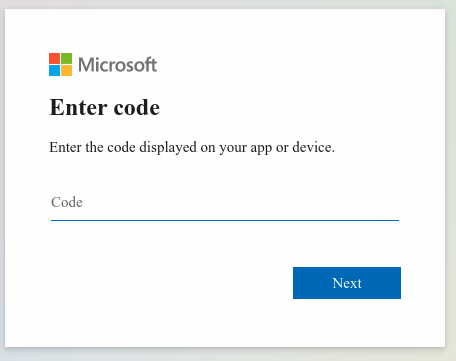
Task: Click the 'Enter the code displayed' instruction text
Action: 123,147
